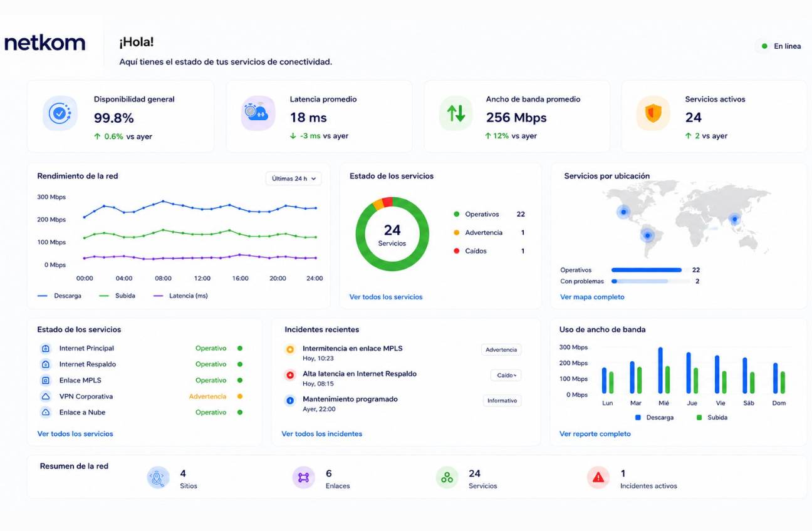Viewport: 812px width, 531px height.
Task: Click the Servicios activos shield icon
Action: coord(653,113)
